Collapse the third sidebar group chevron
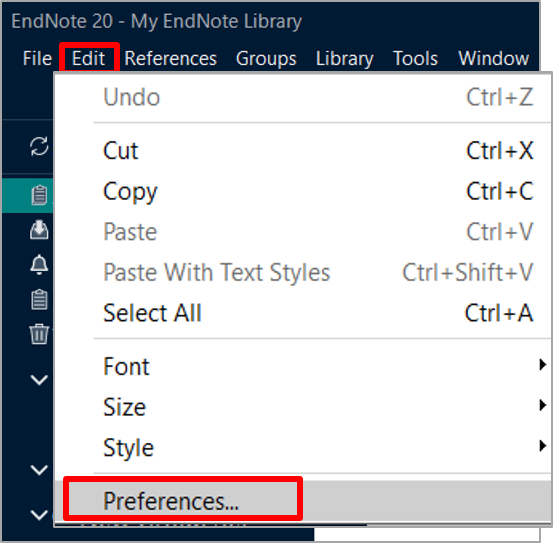The height and width of the screenshot is (543, 553). point(39,515)
